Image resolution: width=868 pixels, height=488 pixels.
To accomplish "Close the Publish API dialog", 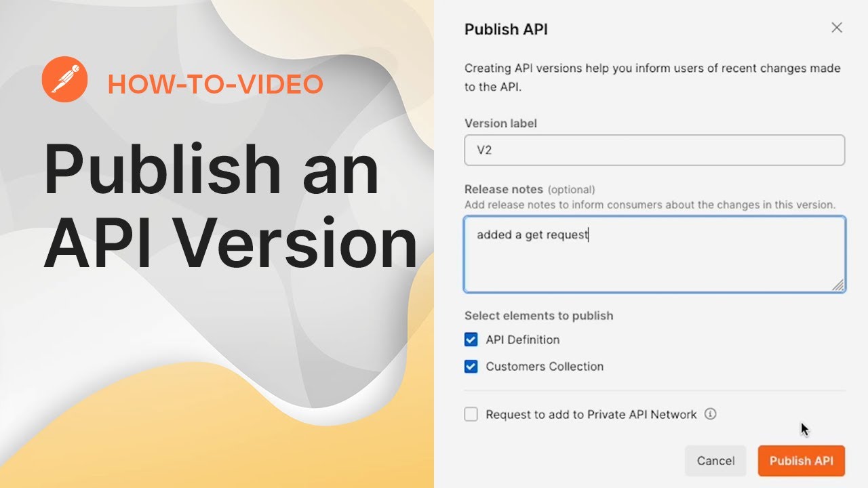I will [837, 28].
